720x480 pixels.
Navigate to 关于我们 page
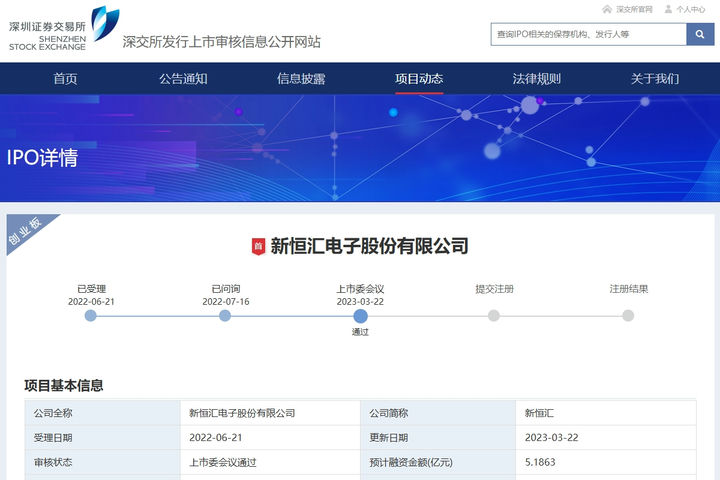(x=655, y=79)
